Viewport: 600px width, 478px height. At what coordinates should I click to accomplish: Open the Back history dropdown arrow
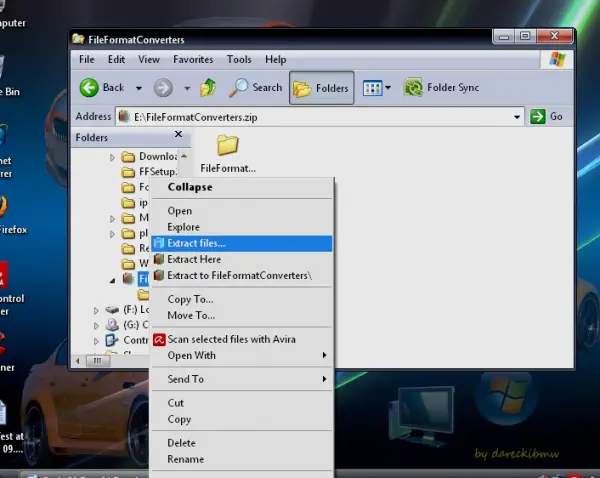[139, 88]
